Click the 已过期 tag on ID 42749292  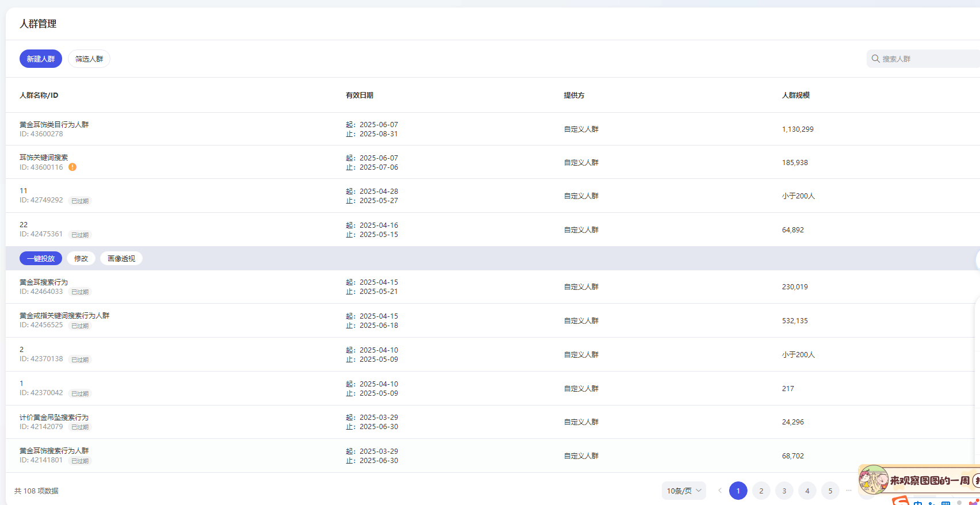click(80, 201)
